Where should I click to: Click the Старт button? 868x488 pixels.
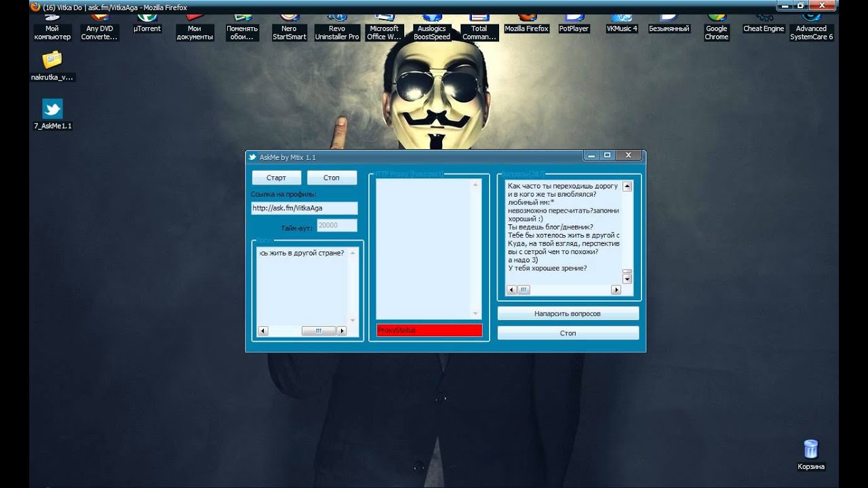tap(276, 178)
